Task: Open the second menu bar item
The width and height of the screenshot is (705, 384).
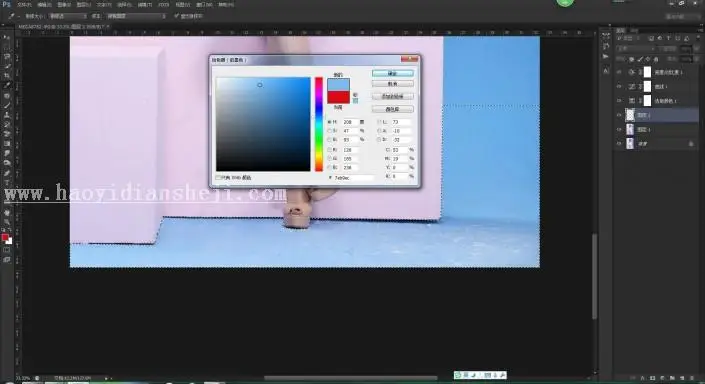Action: coord(44,4)
